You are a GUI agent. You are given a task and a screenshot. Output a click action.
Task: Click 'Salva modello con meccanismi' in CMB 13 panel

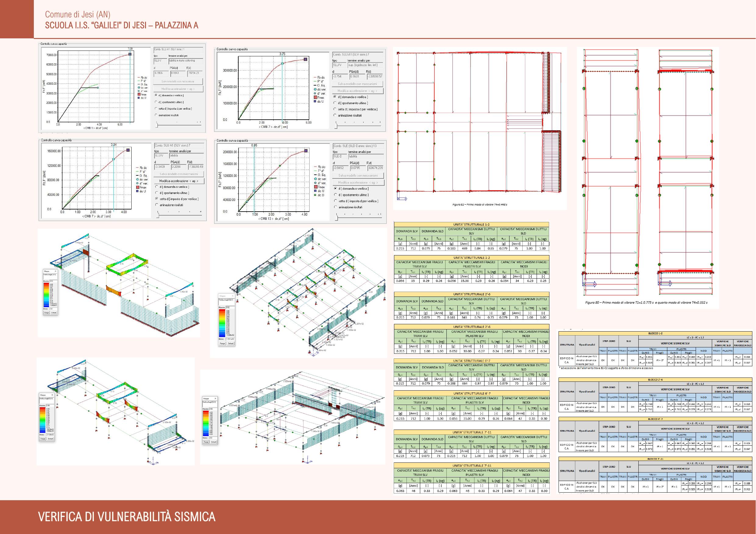(358, 175)
